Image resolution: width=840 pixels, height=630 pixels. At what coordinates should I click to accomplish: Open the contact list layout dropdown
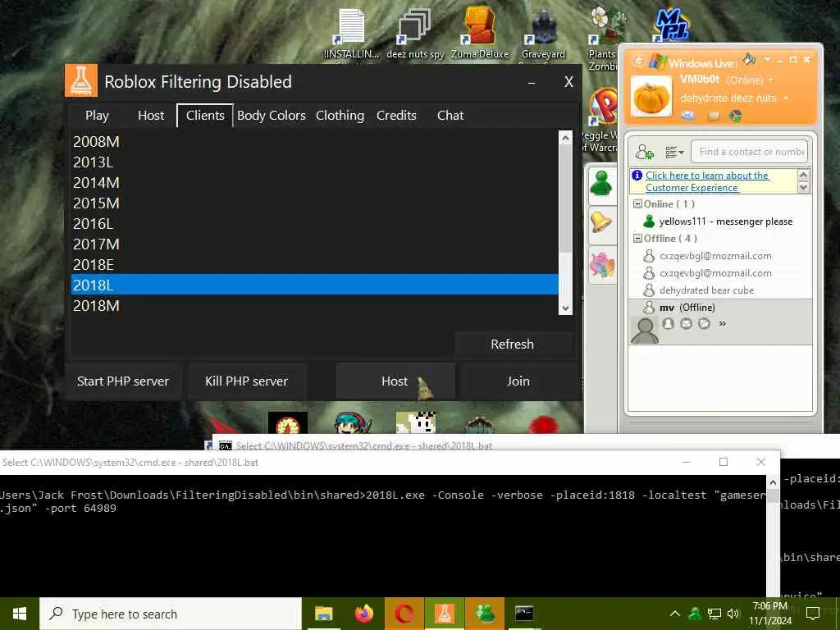click(x=674, y=152)
